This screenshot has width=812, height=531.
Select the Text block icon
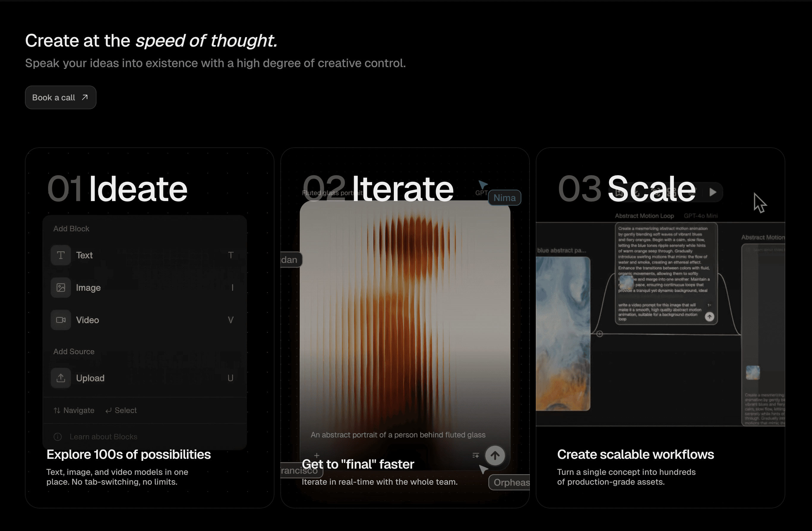[61, 255]
